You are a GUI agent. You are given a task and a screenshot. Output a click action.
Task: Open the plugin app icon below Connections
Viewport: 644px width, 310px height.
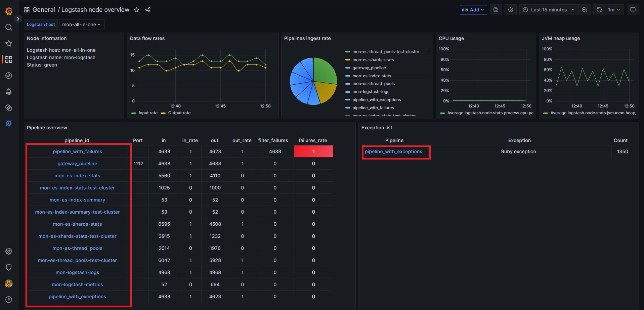9,124
